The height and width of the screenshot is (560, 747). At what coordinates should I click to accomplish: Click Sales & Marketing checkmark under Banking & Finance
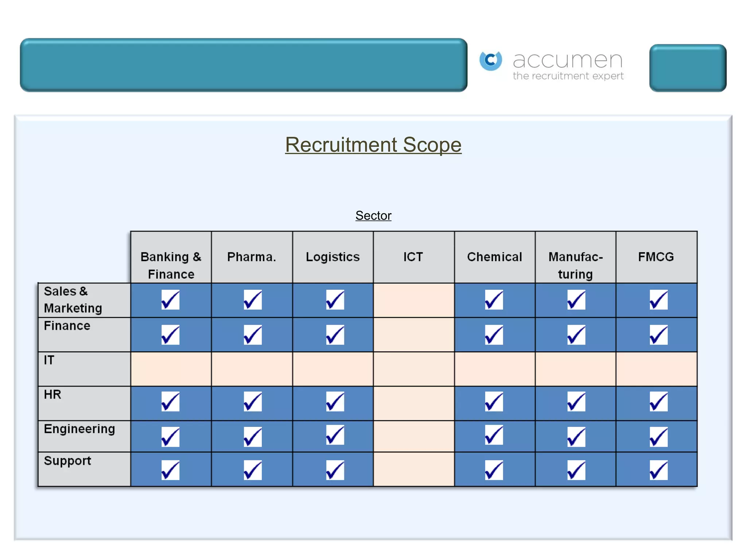170,300
